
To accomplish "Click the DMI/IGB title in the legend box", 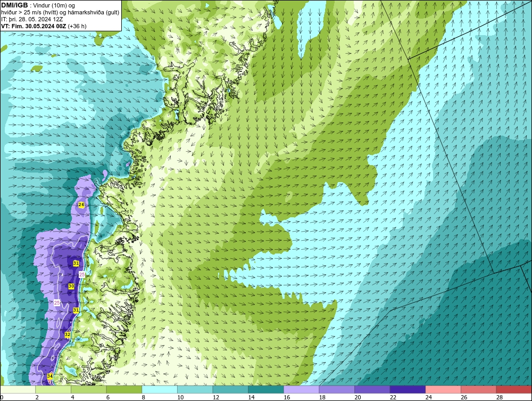I will (14, 5).
